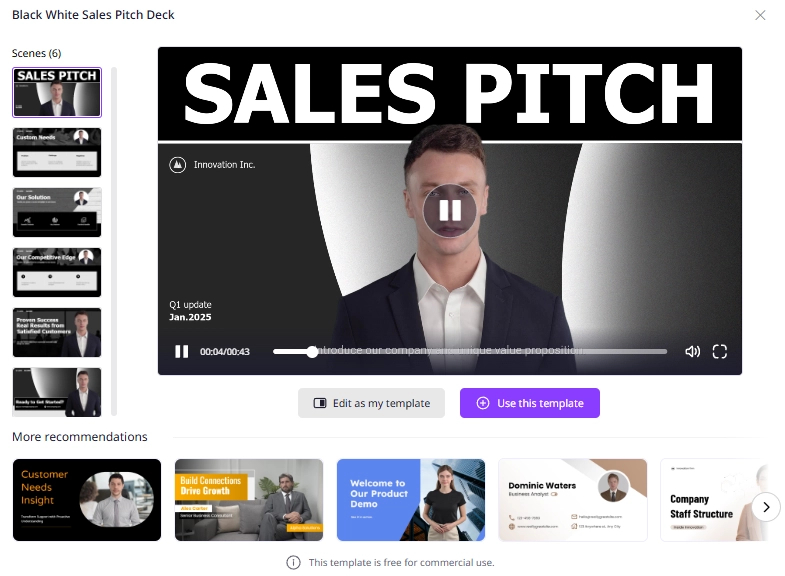
Task: Seek using the video progress slider handle
Action: (x=312, y=352)
